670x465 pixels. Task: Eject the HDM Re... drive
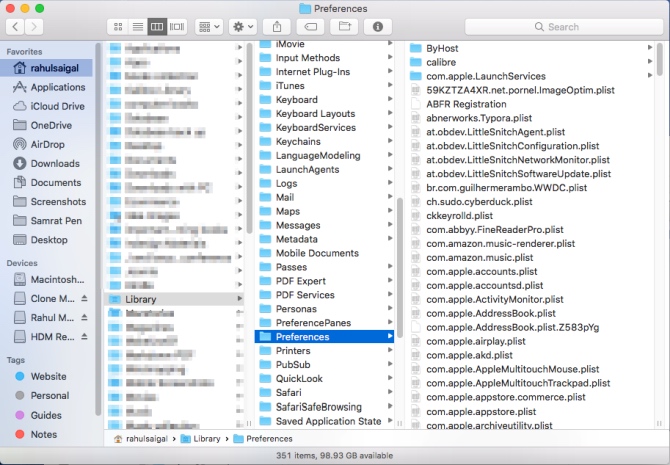tap(85, 335)
